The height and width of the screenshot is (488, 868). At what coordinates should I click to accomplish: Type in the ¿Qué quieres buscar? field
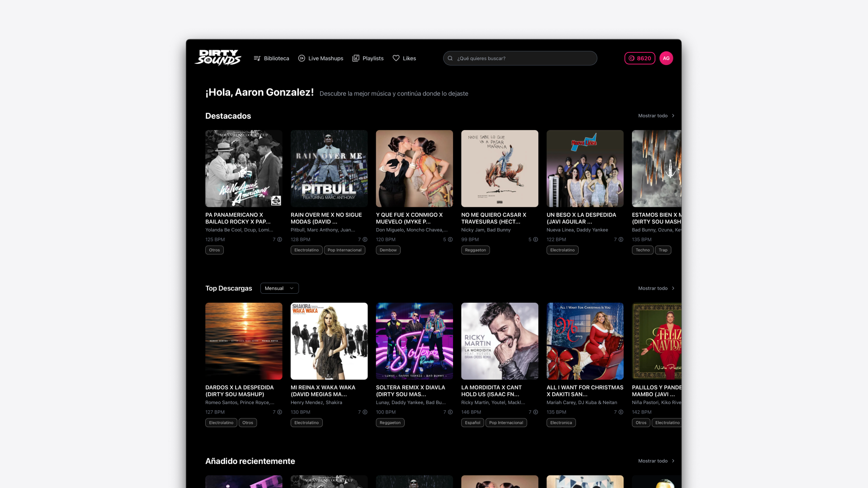(524, 58)
